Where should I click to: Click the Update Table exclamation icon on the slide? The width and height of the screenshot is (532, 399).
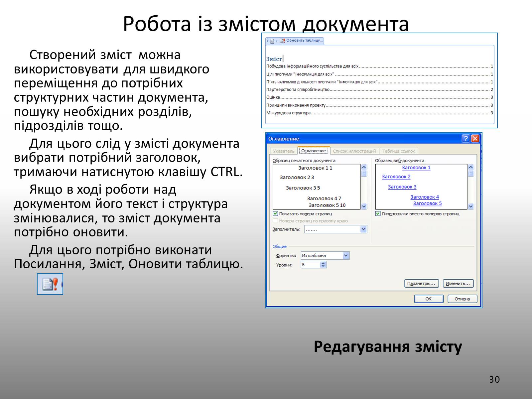(x=50, y=284)
